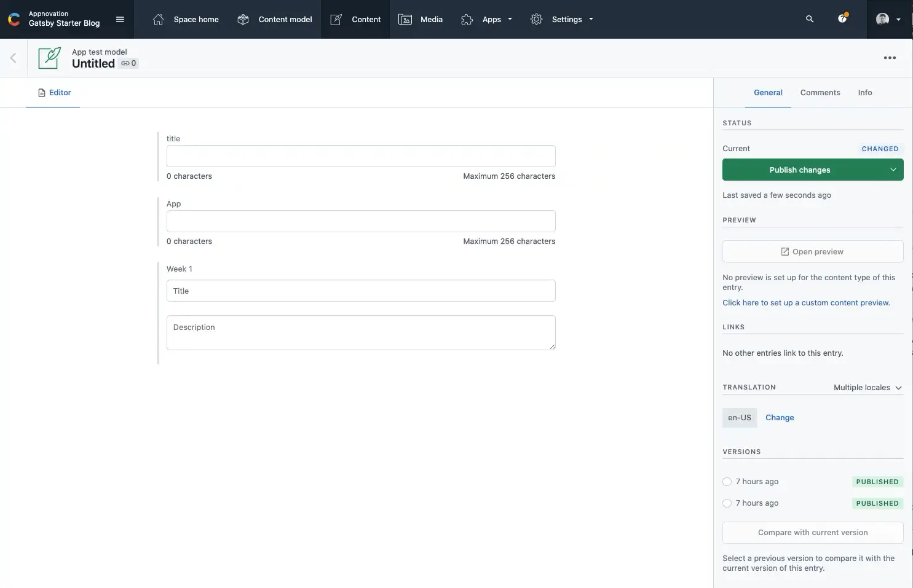Click the Contentful logo icon
This screenshot has width=913, height=588.
tap(14, 19)
